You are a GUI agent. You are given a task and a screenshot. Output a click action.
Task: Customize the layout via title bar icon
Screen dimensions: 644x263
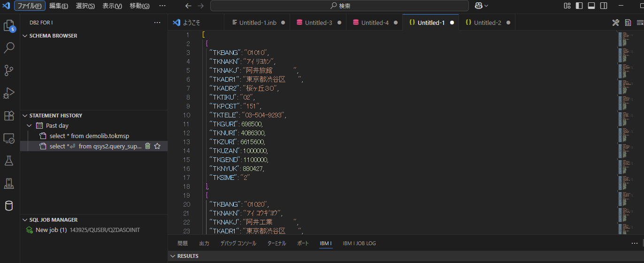tap(567, 6)
